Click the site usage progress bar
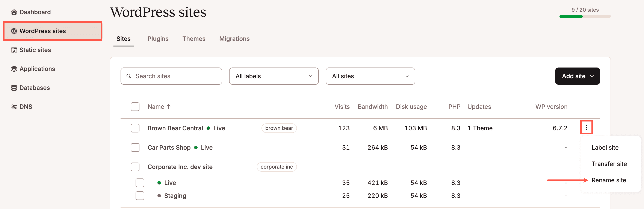The height and width of the screenshot is (209, 644). [585, 16]
